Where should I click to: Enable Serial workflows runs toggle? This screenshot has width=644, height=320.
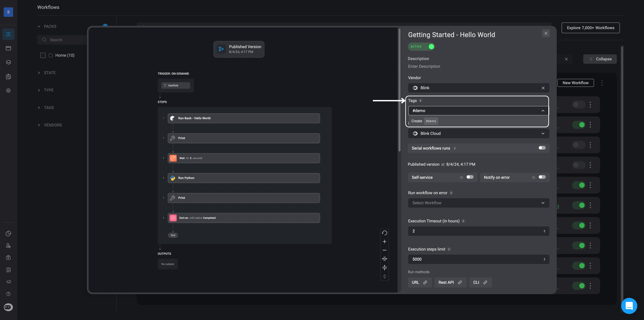click(x=542, y=148)
